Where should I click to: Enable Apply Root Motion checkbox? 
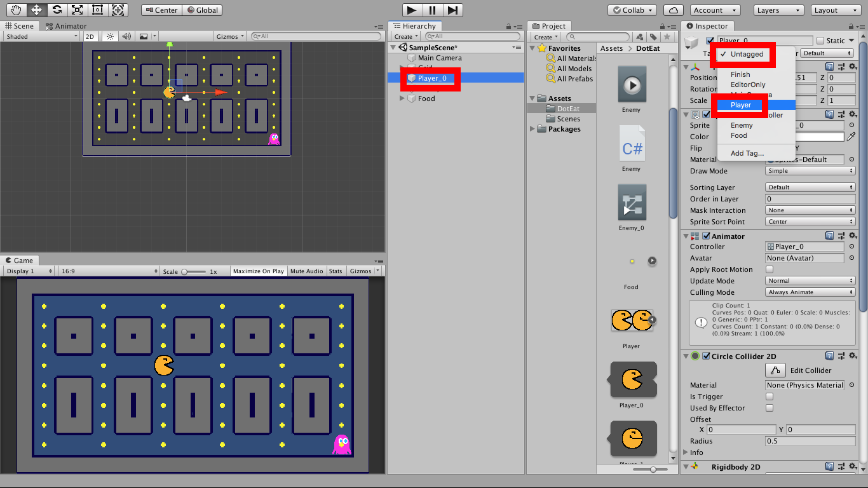pyautogui.click(x=770, y=269)
